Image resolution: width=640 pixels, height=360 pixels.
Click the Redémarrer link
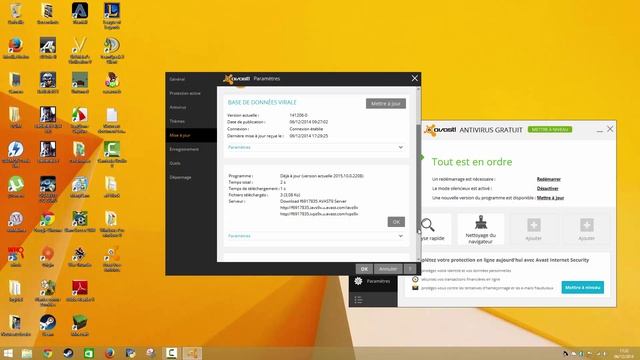tap(549, 179)
